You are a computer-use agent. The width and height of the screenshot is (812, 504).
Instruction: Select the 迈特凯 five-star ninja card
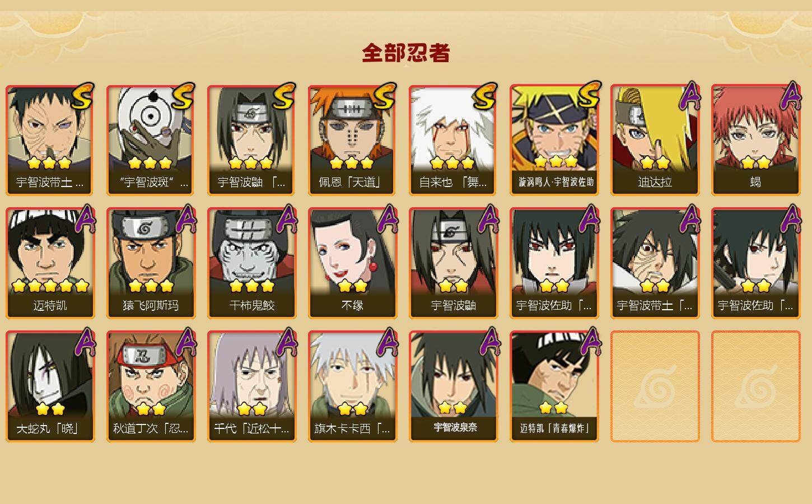click(50, 263)
